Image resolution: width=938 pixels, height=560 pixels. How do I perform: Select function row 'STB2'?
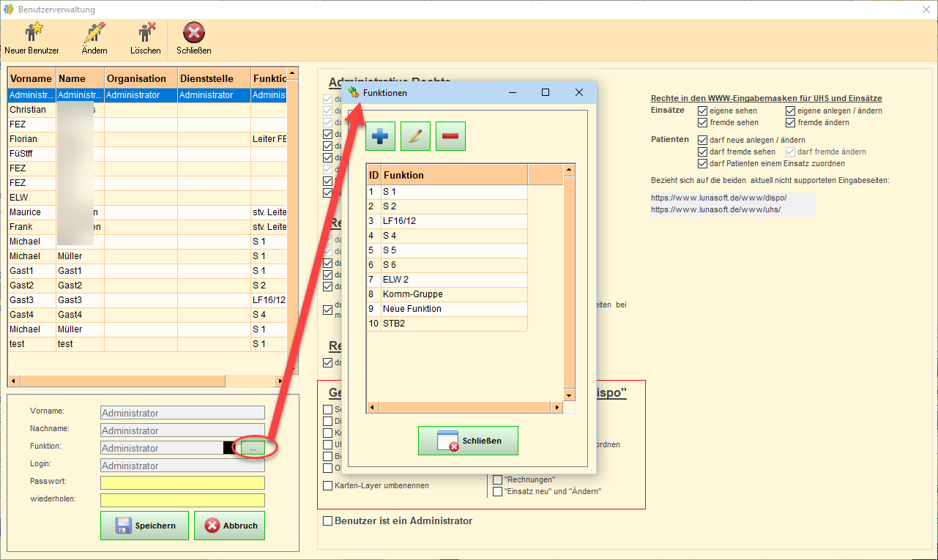[447, 324]
